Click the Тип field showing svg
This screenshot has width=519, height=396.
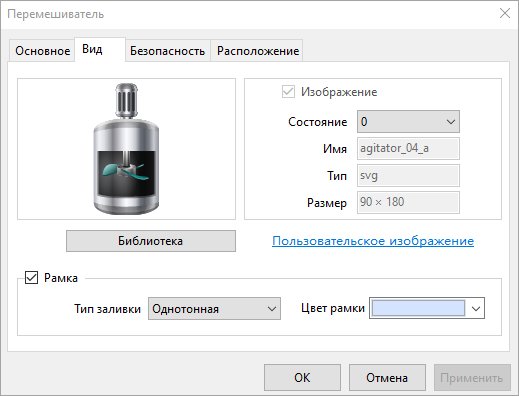tap(408, 175)
